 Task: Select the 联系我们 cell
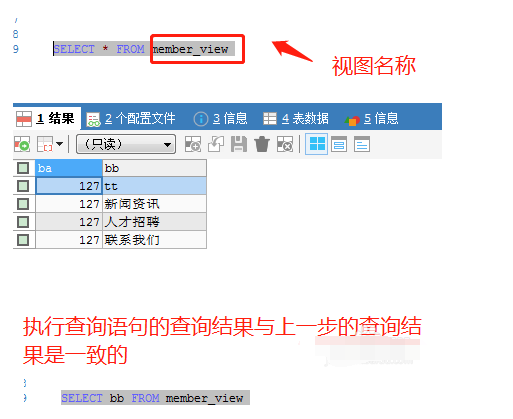(154, 240)
